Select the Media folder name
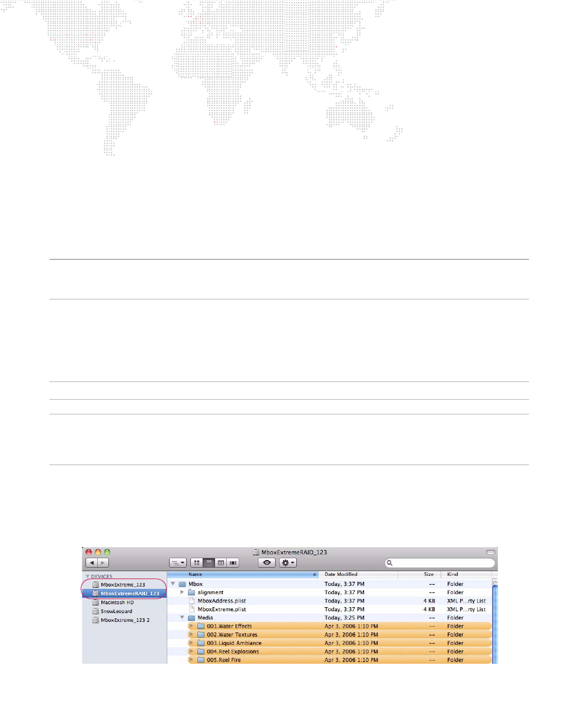Image resolution: width=562 pixels, height=728 pixels. (x=205, y=618)
